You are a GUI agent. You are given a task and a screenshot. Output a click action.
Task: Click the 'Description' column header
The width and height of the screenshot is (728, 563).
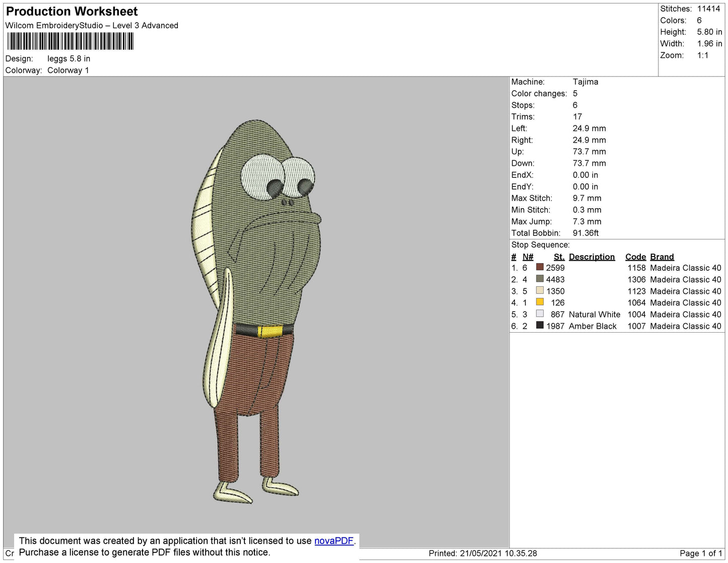click(592, 257)
